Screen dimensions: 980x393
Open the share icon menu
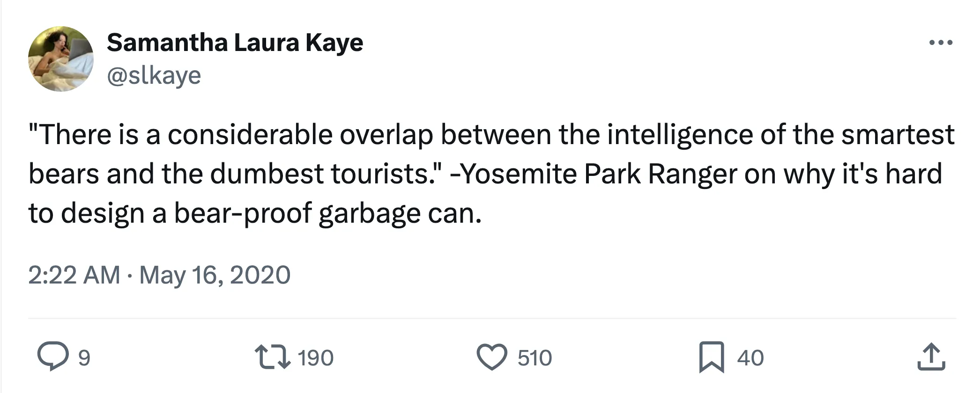[x=931, y=357]
